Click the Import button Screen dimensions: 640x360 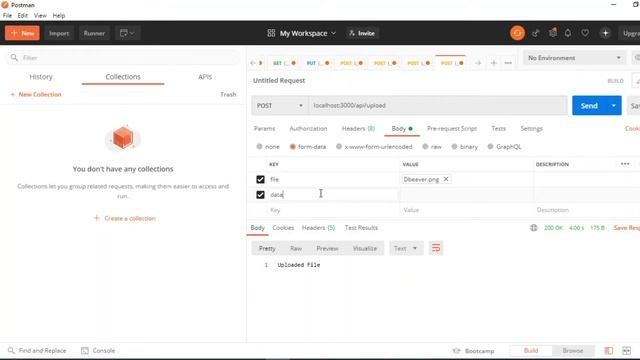coord(59,33)
